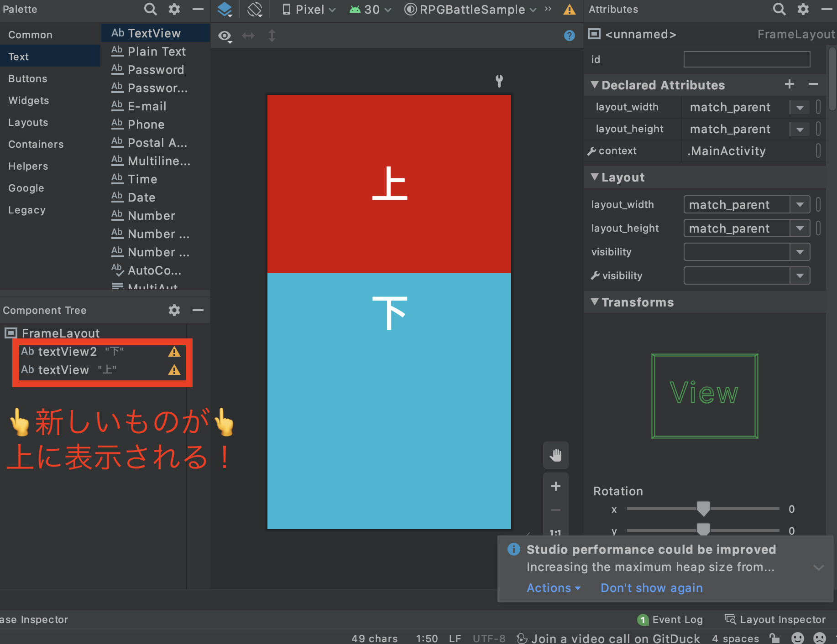Open Layout section layout_width dropdown

click(x=800, y=205)
